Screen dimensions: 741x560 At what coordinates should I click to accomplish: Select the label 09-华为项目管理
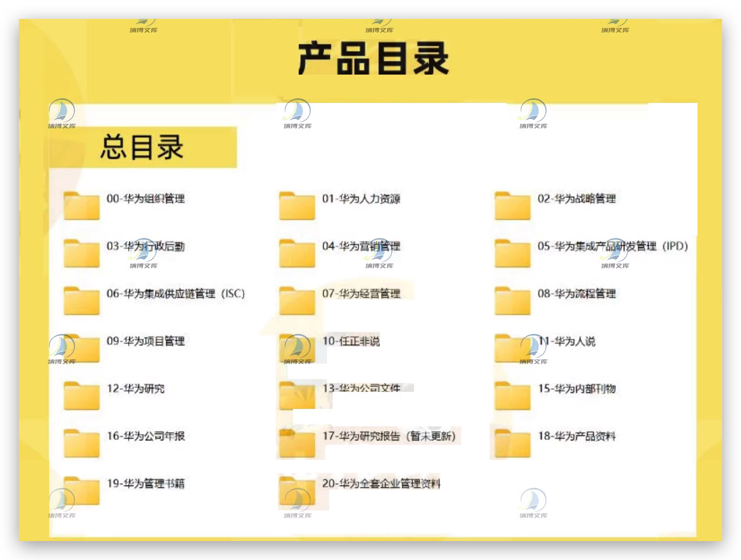point(146,341)
